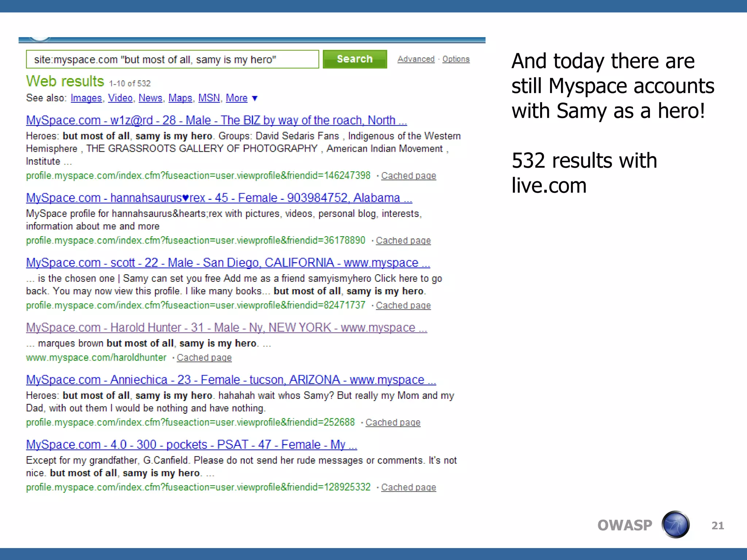Click URL text ending friendid=128925332
The image size is (747, 560).
tap(198, 487)
